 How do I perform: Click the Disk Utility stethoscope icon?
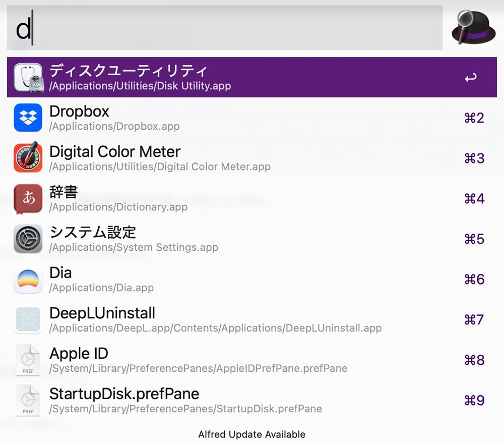(x=28, y=77)
